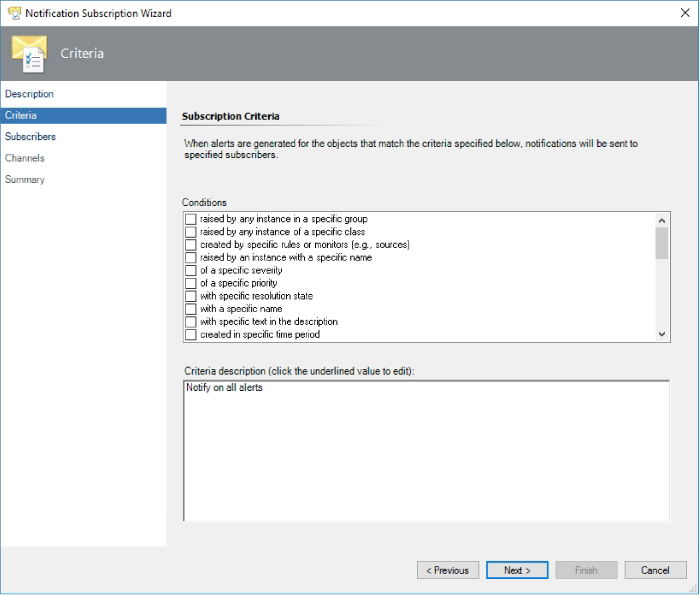Check 'of a specific severity' condition
700x596 pixels.
(190, 270)
